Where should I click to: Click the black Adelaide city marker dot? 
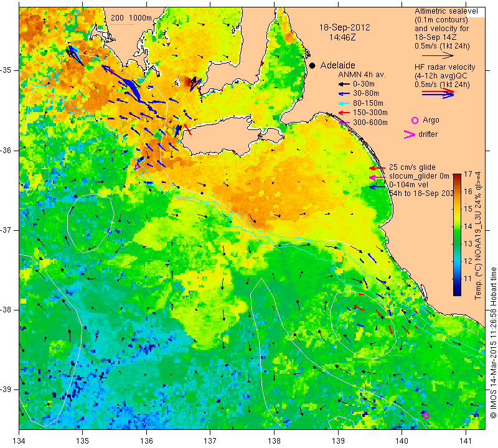click(312, 65)
